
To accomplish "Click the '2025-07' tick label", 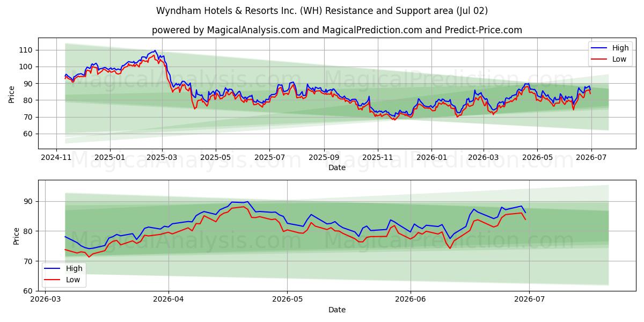I will 269,158.
